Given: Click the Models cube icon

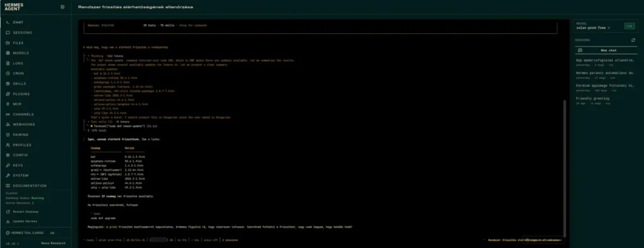Looking at the screenshot, I should click(x=8, y=53).
